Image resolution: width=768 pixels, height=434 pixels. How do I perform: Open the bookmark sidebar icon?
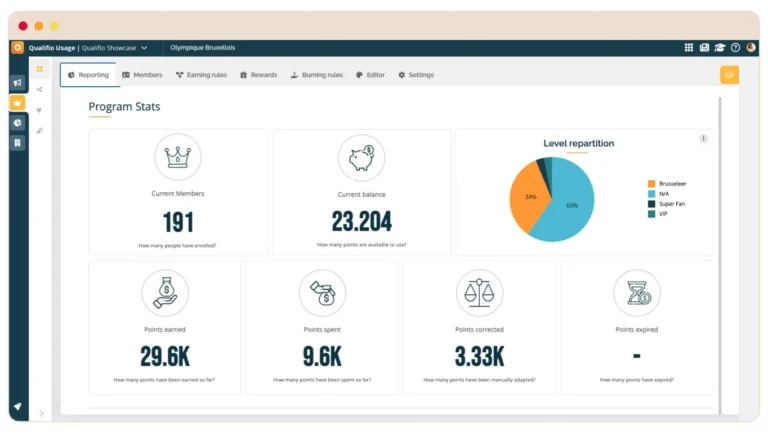(x=18, y=143)
